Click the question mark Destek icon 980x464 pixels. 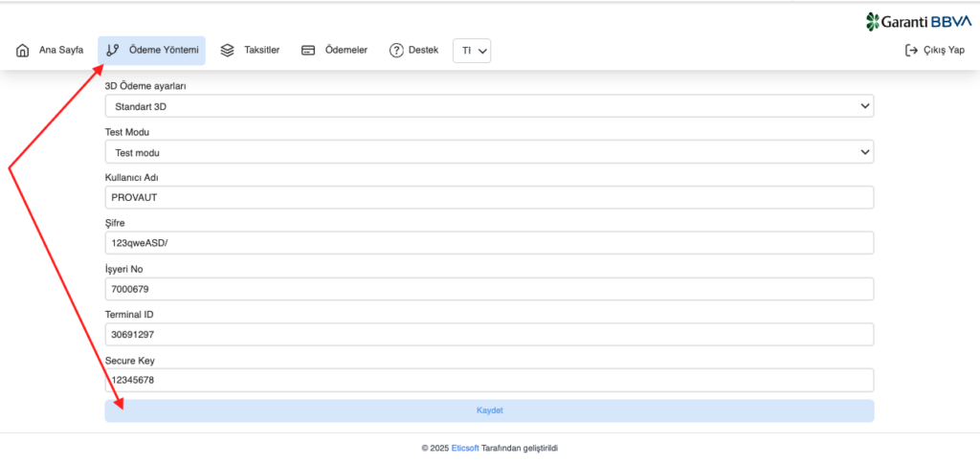pos(396,51)
